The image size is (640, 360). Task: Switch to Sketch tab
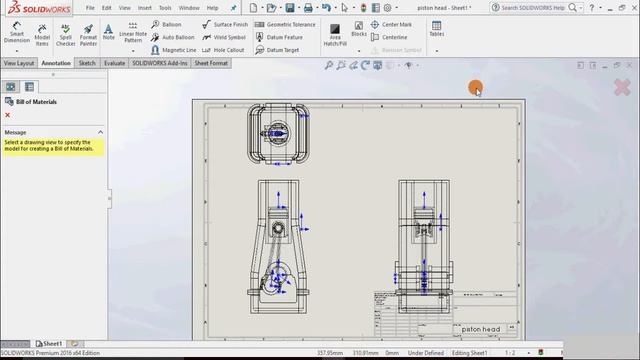87,63
